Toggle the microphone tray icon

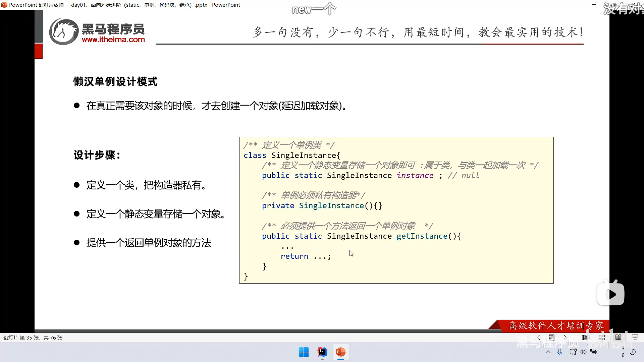pyautogui.click(x=560, y=352)
